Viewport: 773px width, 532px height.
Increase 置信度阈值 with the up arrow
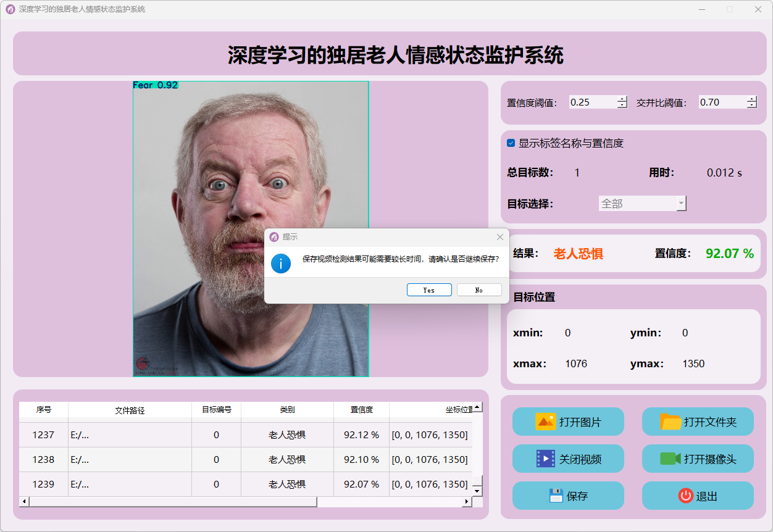tap(622, 99)
